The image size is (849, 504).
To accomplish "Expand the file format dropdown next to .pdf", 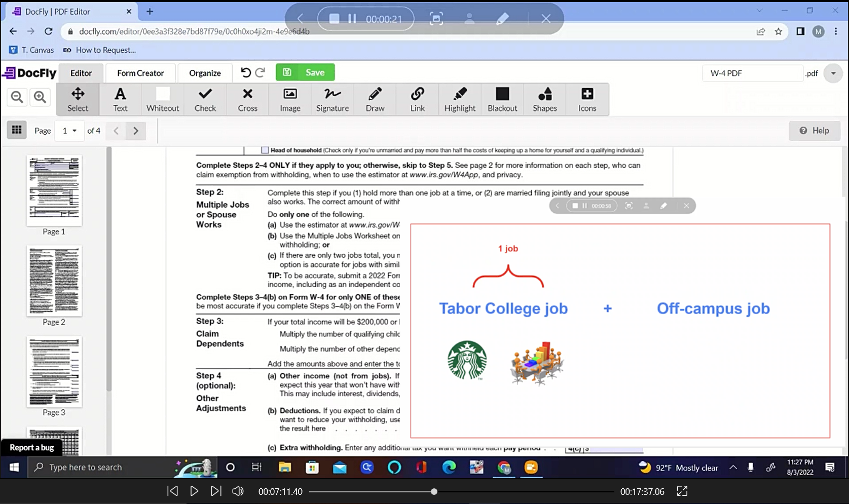I will tap(833, 73).
